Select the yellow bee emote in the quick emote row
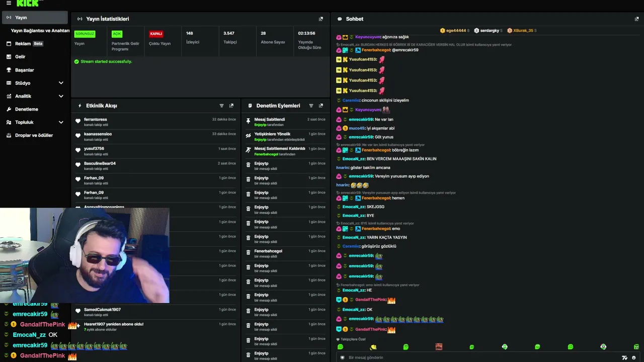 (373, 347)
